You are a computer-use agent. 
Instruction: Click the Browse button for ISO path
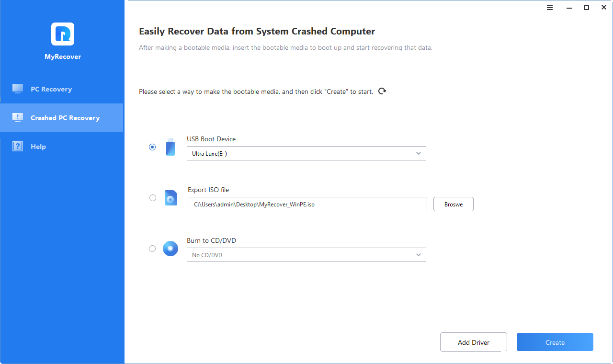click(x=453, y=204)
